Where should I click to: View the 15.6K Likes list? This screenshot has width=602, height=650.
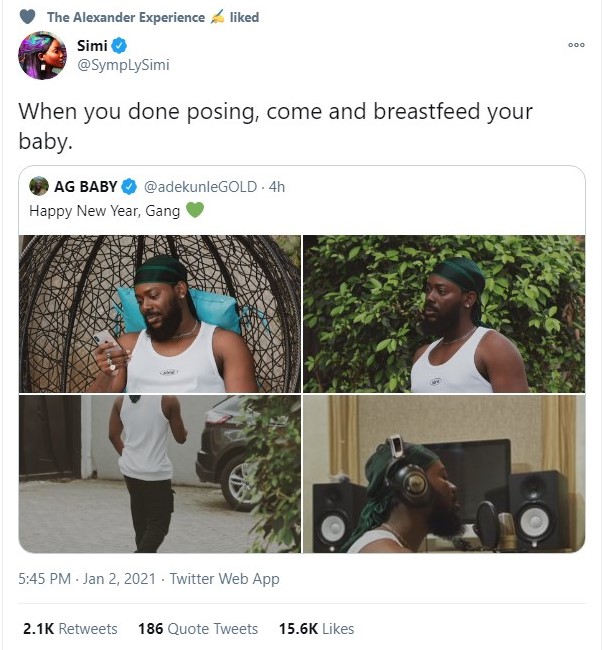316,629
